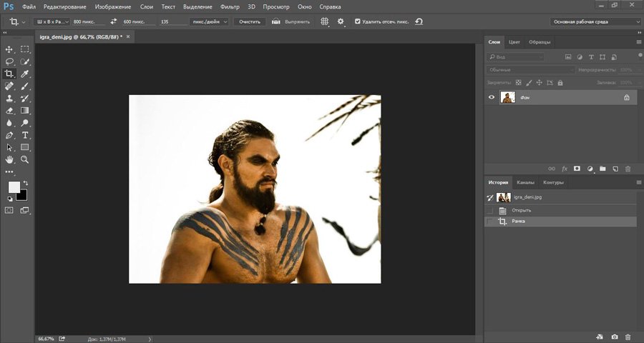
Task: Select the Rectangle shape tool
Action: (x=24, y=147)
